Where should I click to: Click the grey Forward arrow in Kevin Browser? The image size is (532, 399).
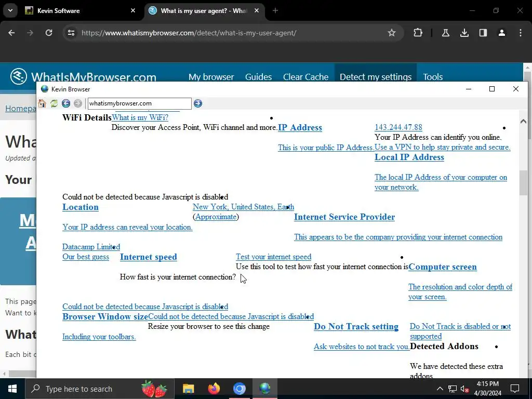(78, 103)
